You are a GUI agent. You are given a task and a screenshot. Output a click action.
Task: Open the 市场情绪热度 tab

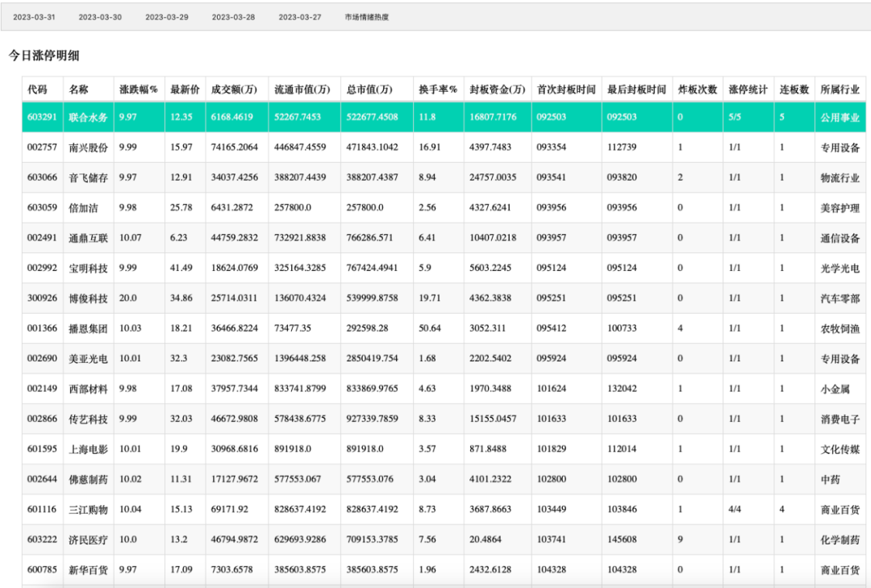tap(367, 17)
